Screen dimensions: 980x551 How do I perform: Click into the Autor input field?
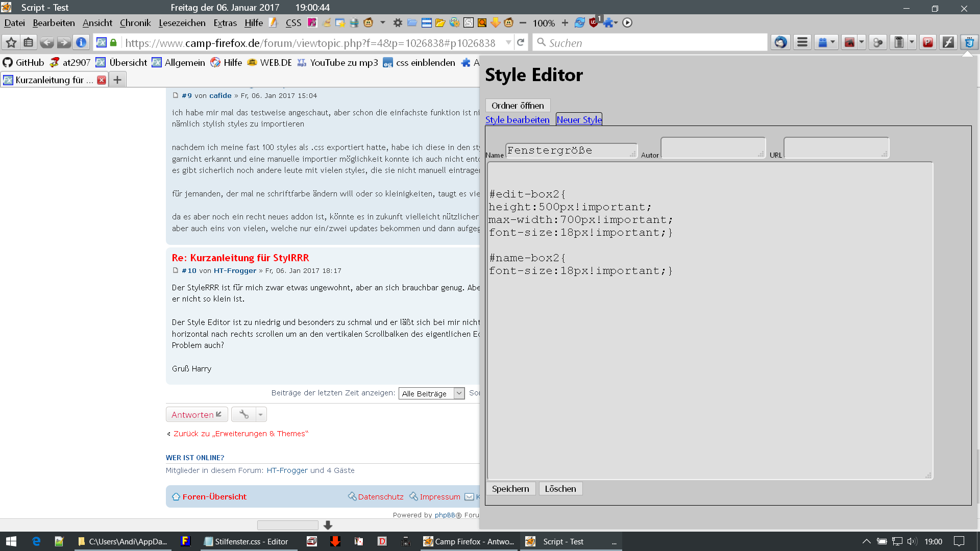point(713,148)
